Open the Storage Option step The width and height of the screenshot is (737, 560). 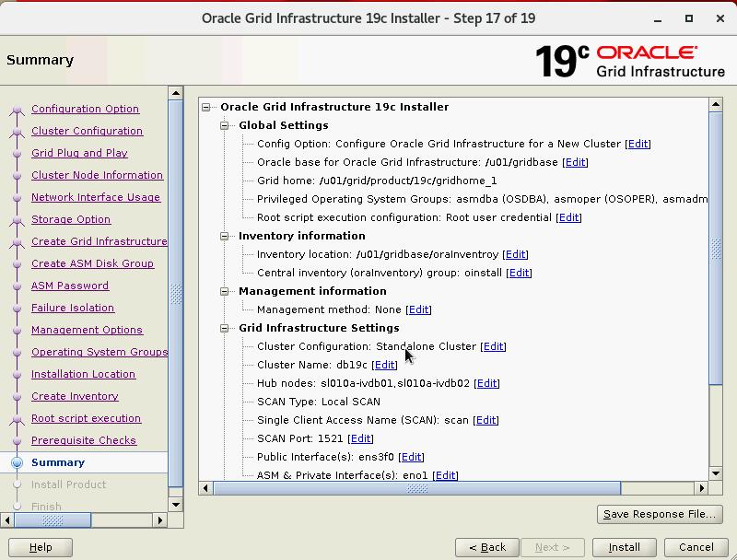pyautogui.click(x=71, y=219)
